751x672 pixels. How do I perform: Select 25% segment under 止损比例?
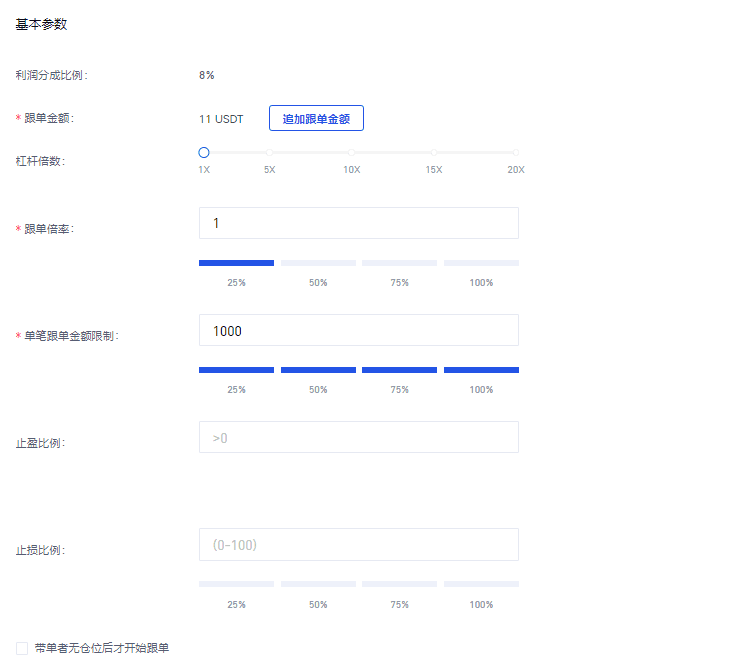[236, 584]
